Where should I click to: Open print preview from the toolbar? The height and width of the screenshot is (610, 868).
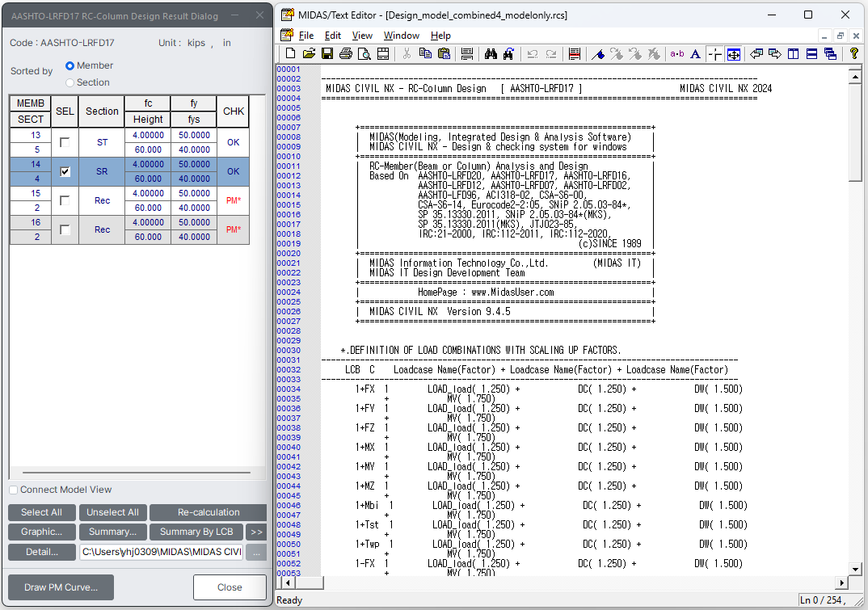(364, 53)
